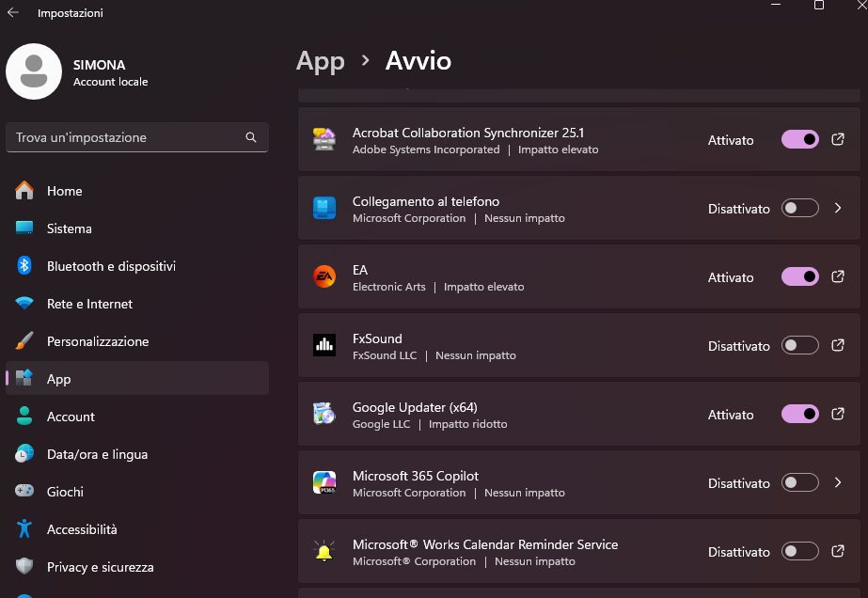
Task: Enable Collegamento al telefono startup toggle
Action: [x=800, y=208]
